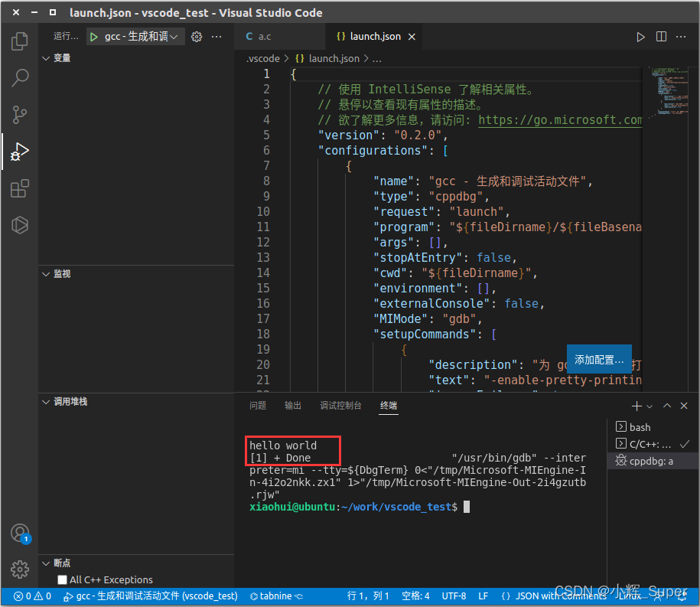Screen dimensions: 700x607
Task: Open the Source Control view
Action: click(x=19, y=114)
